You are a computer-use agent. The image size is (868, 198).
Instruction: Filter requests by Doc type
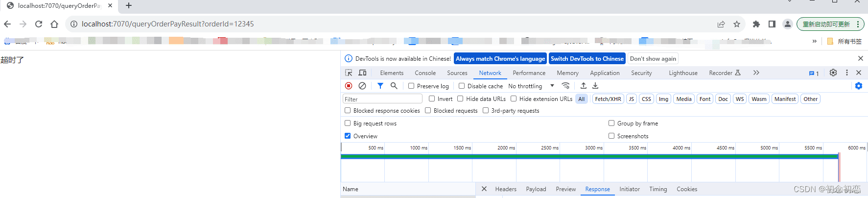pyautogui.click(x=723, y=99)
